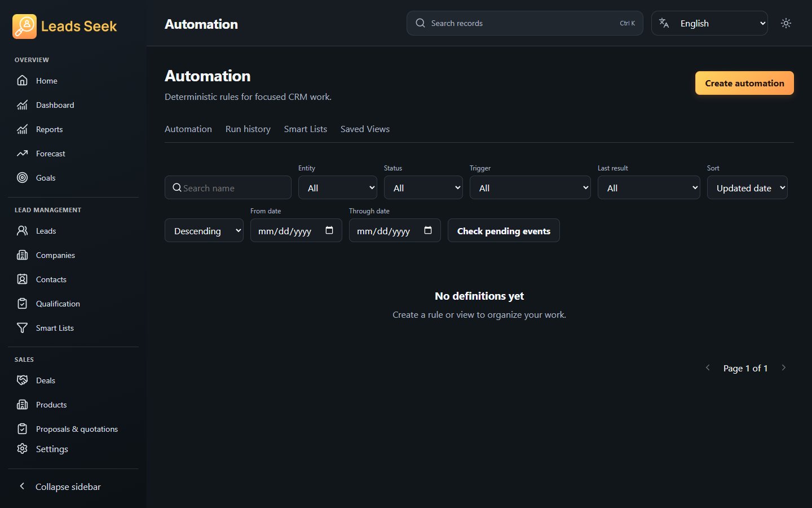This screenshot has width=812, height=508.
Task: Click the Qualification clipboard icon
Action: point(22,304)
